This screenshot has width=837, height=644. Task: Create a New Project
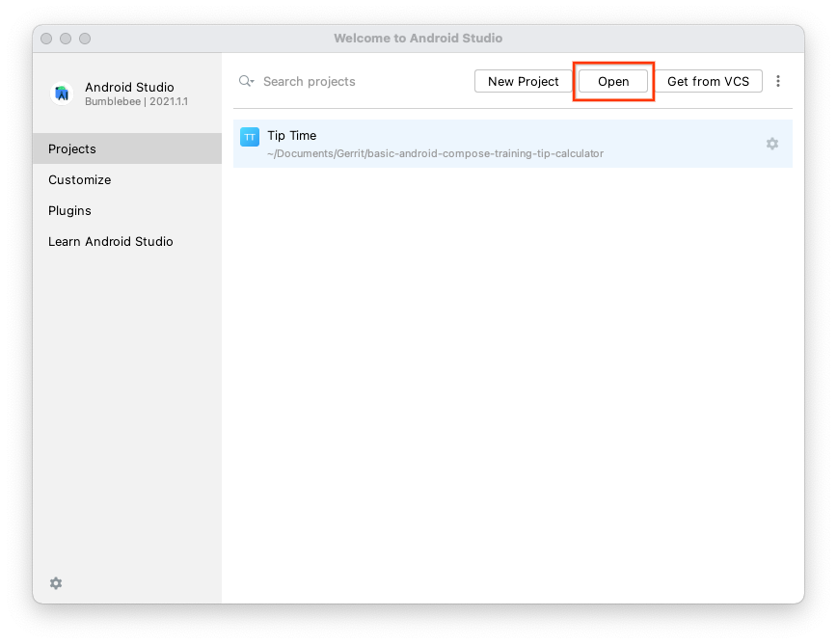[522, 81]
